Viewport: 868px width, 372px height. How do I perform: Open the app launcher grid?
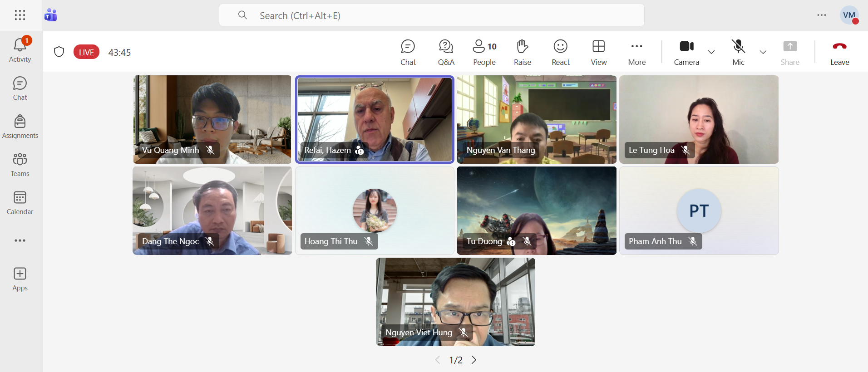pyautogui.click(x=20, y=15)
